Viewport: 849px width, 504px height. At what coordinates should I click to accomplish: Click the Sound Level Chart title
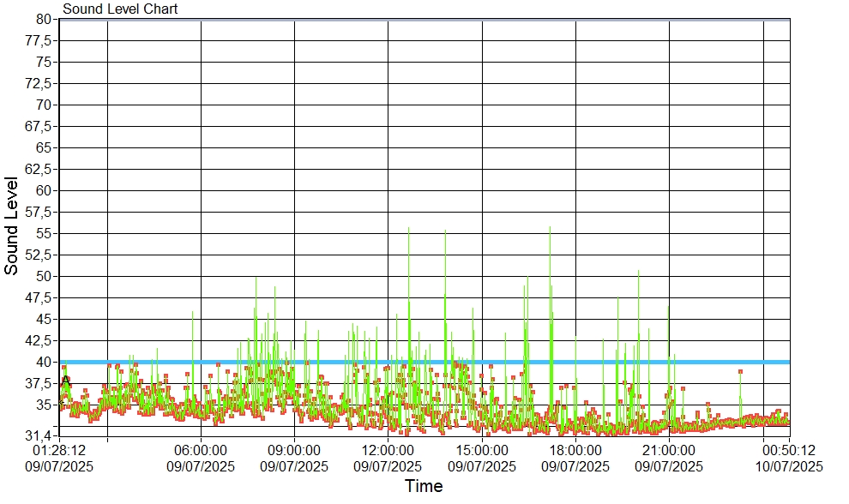[120, 9]
